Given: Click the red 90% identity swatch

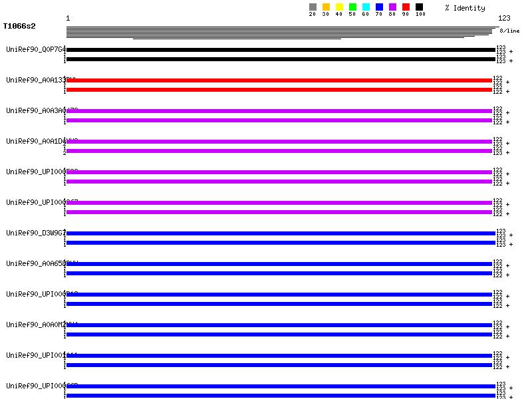Looking at the screenshot, I should click(406, 7).
